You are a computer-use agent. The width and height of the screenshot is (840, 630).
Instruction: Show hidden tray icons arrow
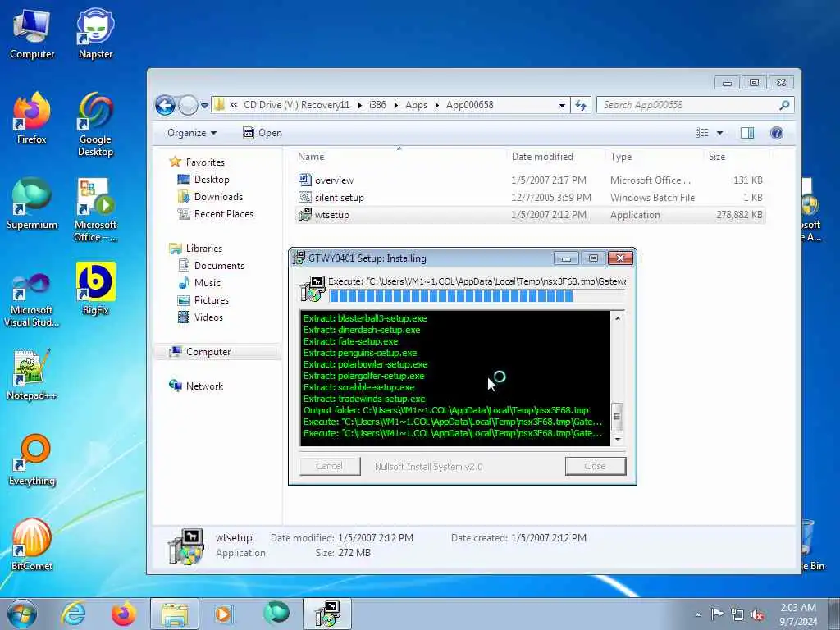697,614
